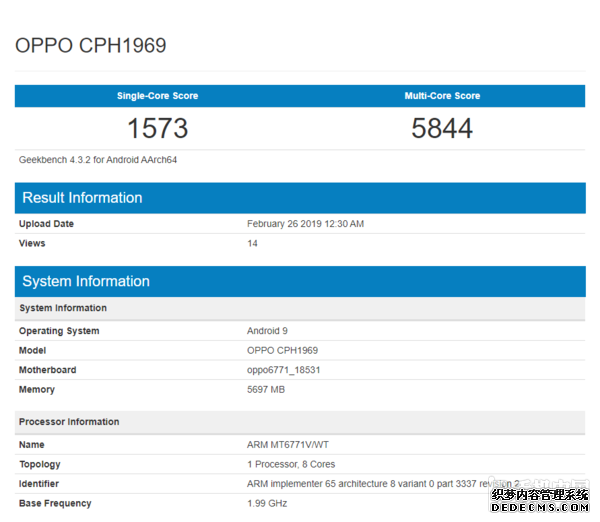This screenshot has height=522, width=600.
Task: Select the OPPO CPH1969 model value
Action: pyautogui.click(x=282, y=351)
